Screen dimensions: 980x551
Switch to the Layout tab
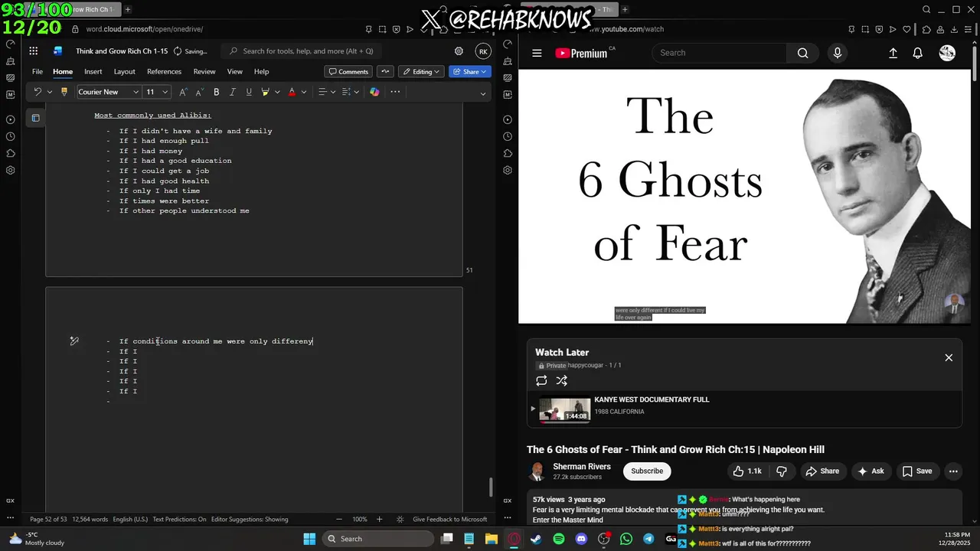click(x=124, y=72)
